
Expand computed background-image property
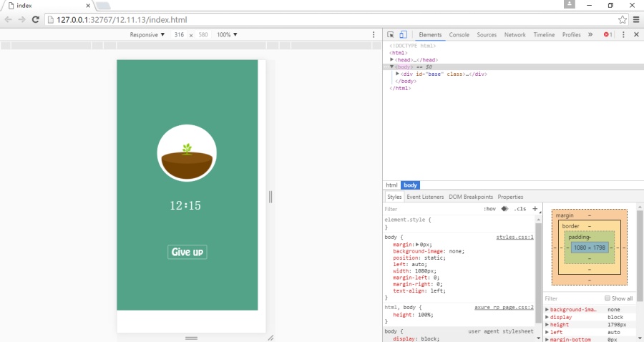coord(547,310)
